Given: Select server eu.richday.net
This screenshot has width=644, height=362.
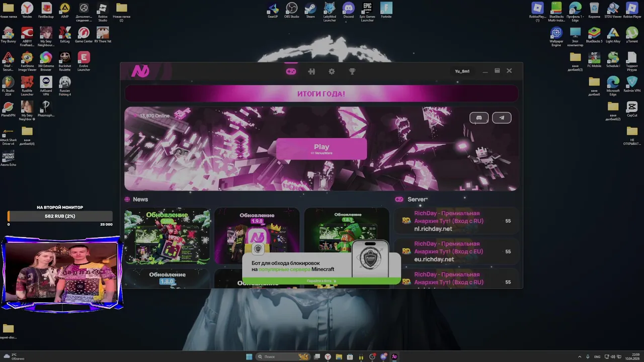Looking at the screenshot, I should pos(456,251).
